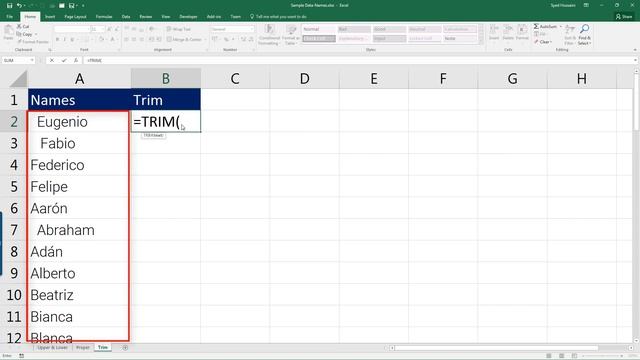The height and width of the screenshot is (360, 640).
Task: Click the AutoSum sigma icon
Action: [536, 27]
